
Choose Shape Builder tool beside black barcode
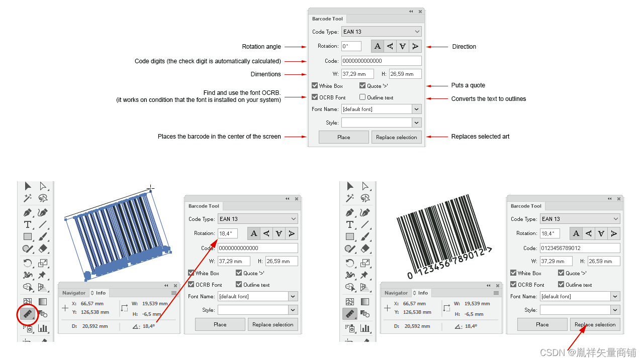[x=350, y=287]
